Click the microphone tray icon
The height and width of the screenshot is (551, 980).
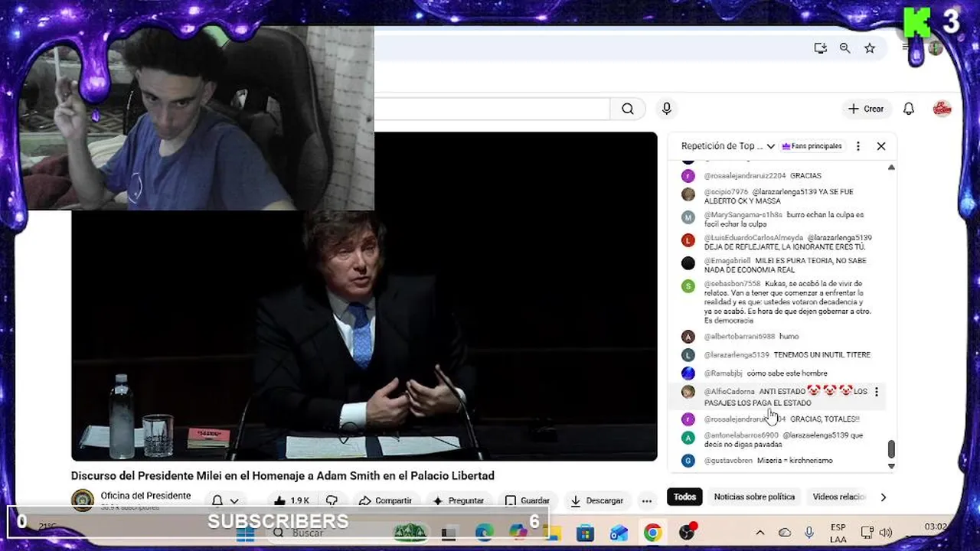[808, 533]
